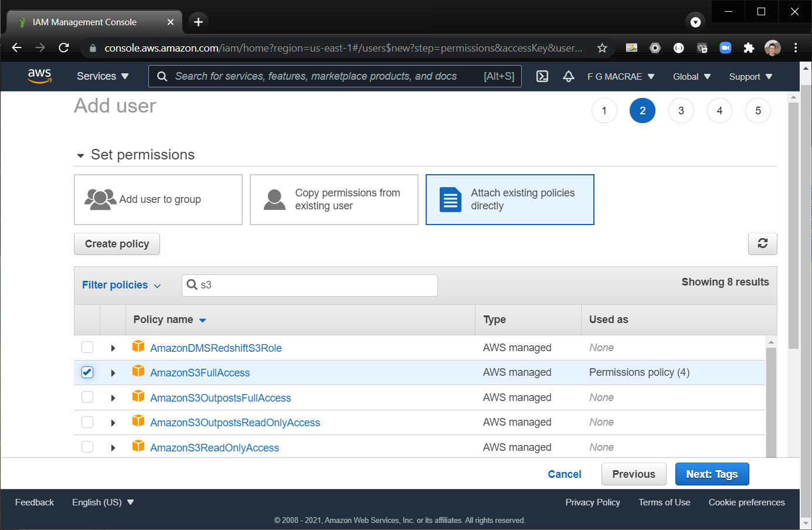The width and height of the screenshot is (812, 530).
Task: Click the Previous button
Action: 634,474
